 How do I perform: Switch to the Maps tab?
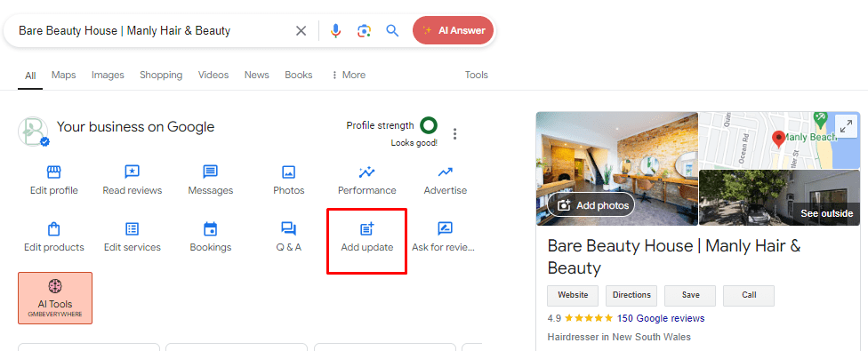[x=64, y=76]
